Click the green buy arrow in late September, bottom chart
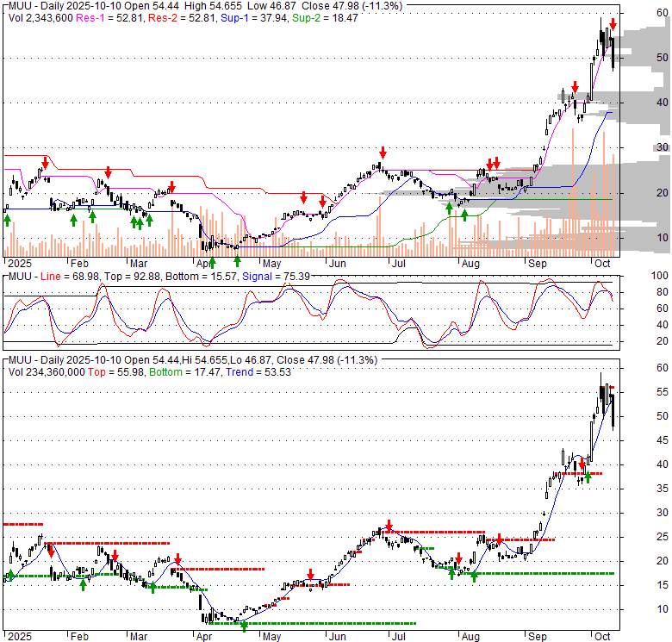672x642 pixels. 588,475
